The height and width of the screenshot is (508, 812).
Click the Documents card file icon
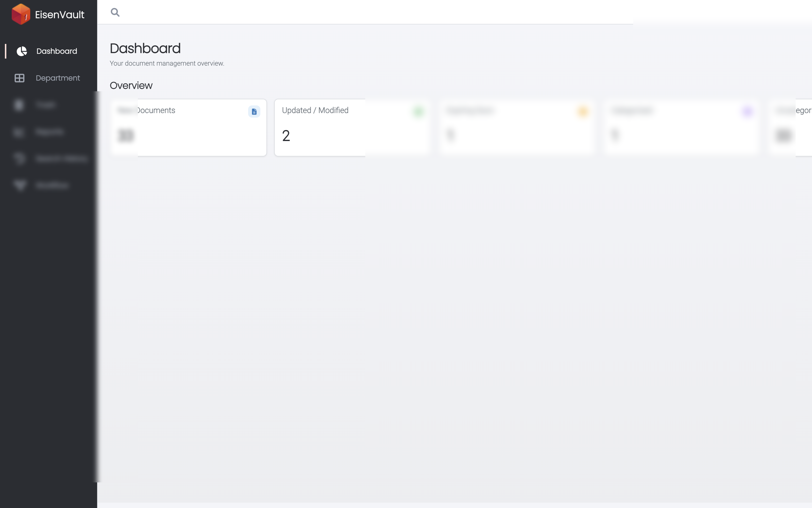[254, 111]
